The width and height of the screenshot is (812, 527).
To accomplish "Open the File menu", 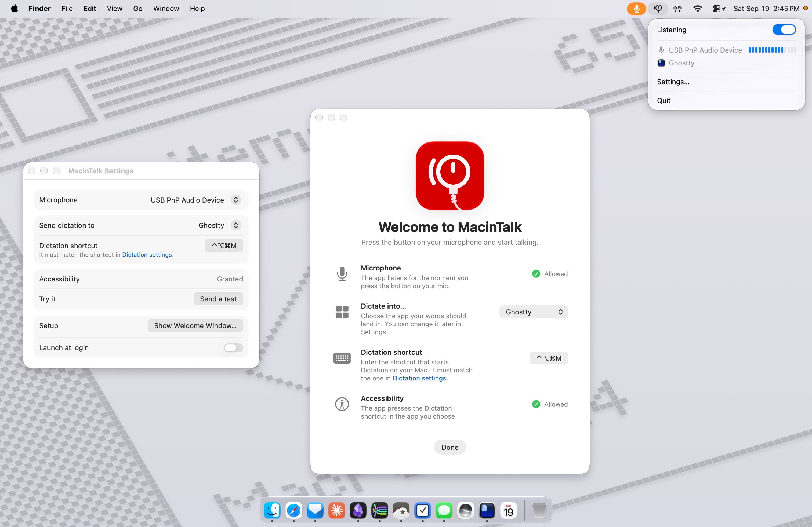I will [x=67, y=9].
